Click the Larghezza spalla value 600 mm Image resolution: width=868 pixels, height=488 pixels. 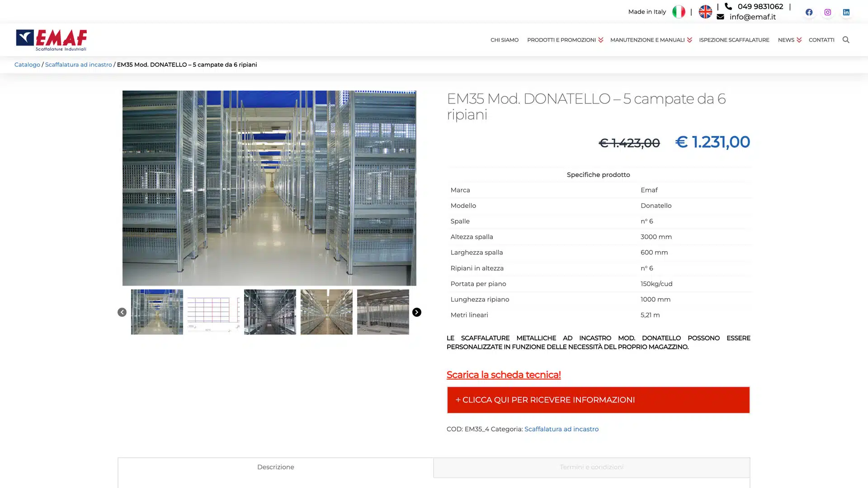pyautogui.click(x=654, y=253)
